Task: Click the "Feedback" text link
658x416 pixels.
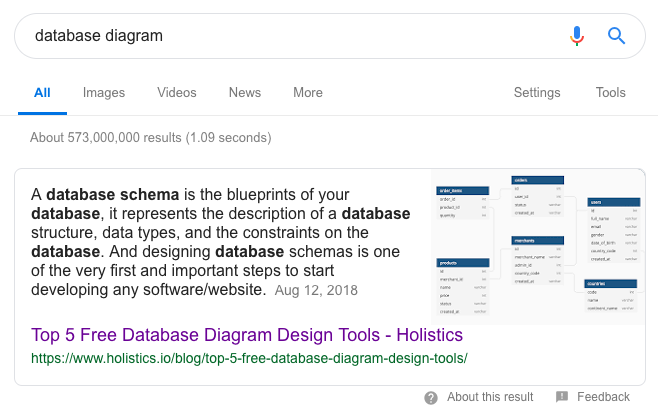Action: point(603,397)
